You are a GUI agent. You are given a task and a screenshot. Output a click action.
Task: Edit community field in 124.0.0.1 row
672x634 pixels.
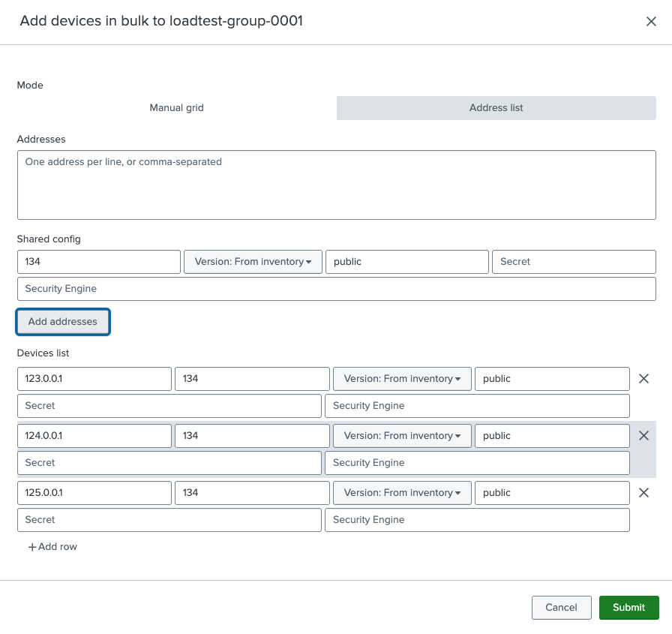coord(552,435)
